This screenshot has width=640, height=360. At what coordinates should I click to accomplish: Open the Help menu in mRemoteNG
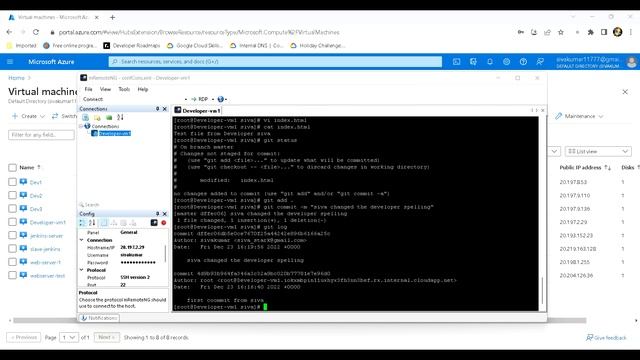click(143, 89)
